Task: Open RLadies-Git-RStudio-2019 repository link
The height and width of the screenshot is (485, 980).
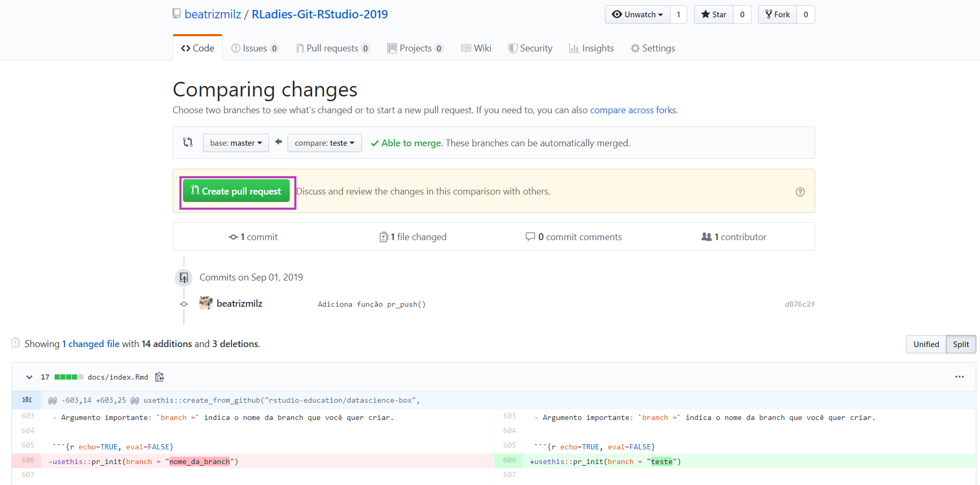Action: pyautogui.click(x=320, y=14)
